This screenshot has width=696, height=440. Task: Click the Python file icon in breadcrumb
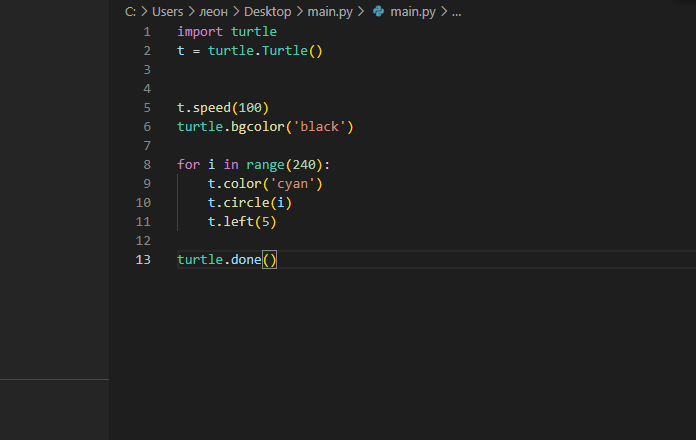379,11
